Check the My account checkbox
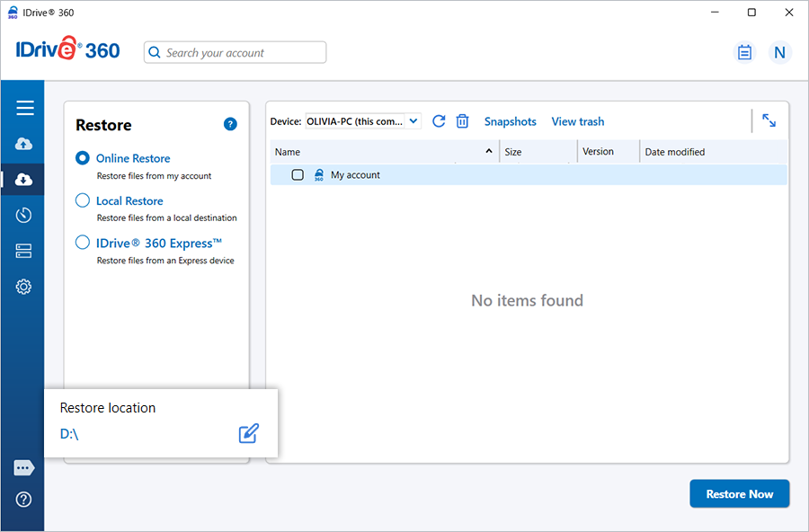 298,175
